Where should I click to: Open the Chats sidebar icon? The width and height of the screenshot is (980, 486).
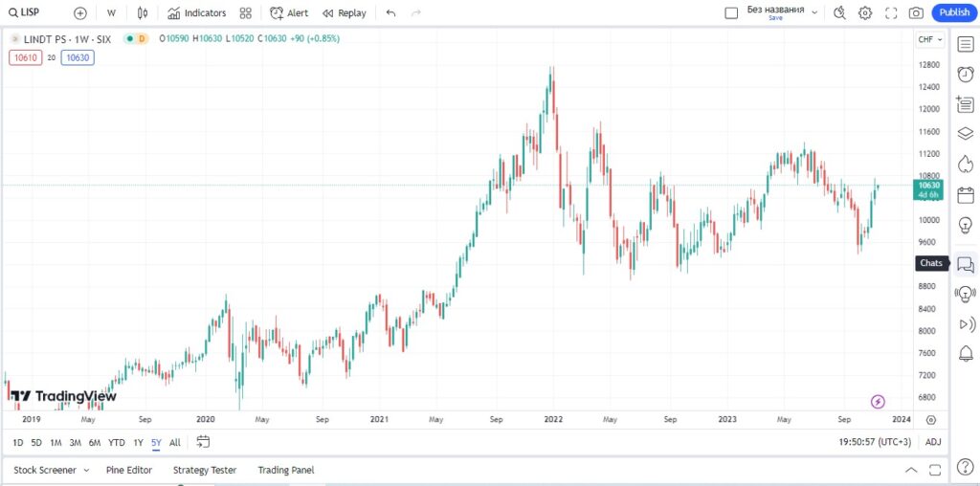click(965, 265)
